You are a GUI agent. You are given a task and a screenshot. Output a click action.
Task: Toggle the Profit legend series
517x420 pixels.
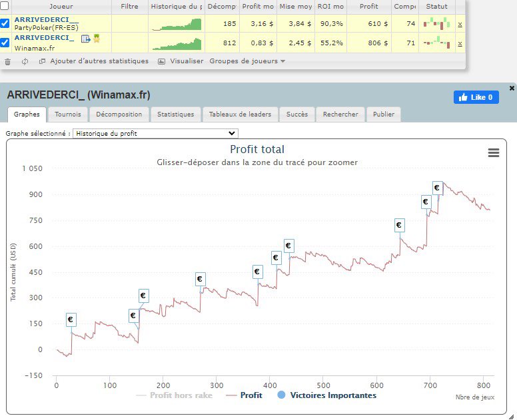(x=245, y=395)
